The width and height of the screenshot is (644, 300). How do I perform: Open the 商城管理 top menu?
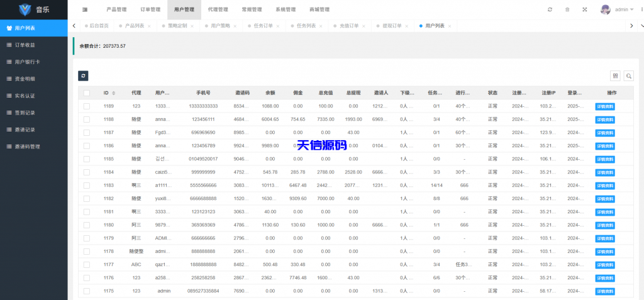[x=319, y=9]
